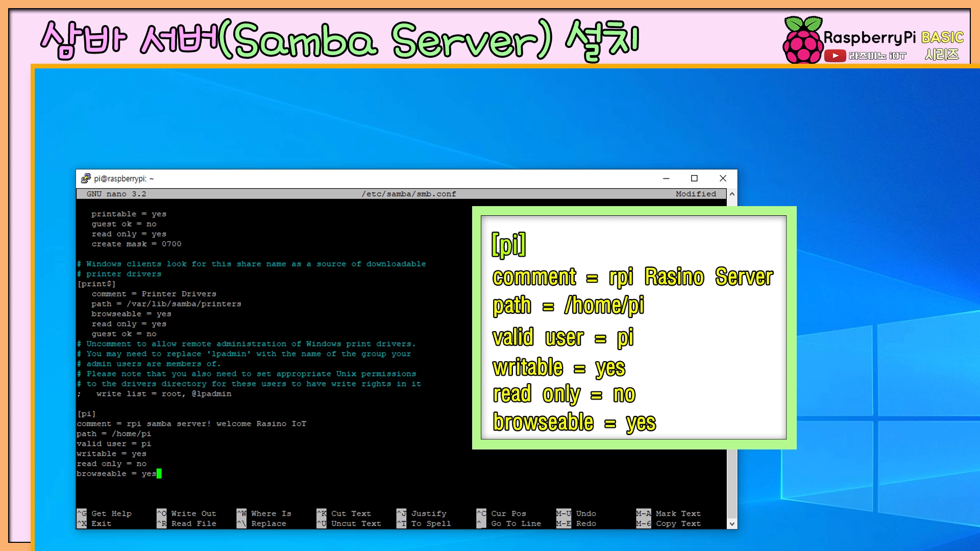Click the ^K Cut Text shortcut

point(344,513)
